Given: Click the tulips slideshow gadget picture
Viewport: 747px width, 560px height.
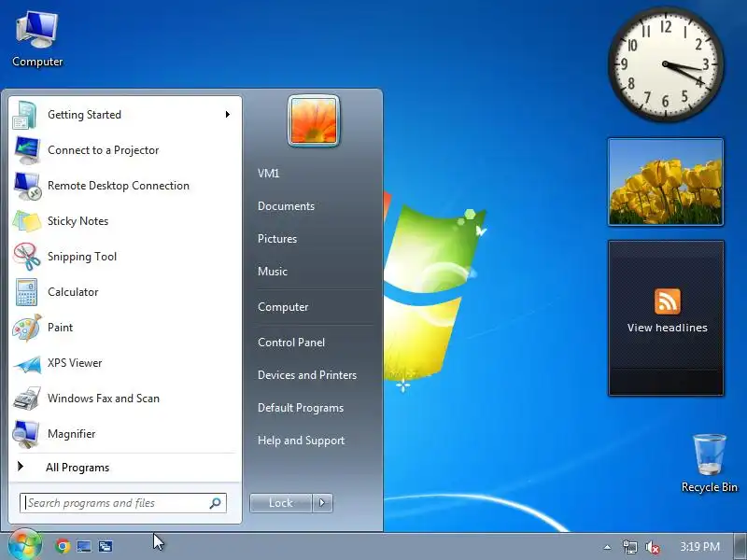Looking at the screenshot, I should 666,182.
